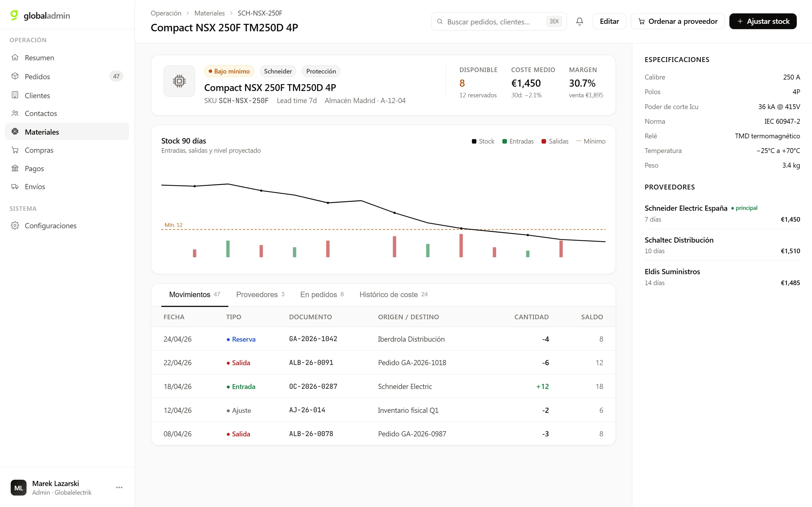The width and height of the screenshot is (812, 507).
Task: Open Compras section
Action: point(67,150)
